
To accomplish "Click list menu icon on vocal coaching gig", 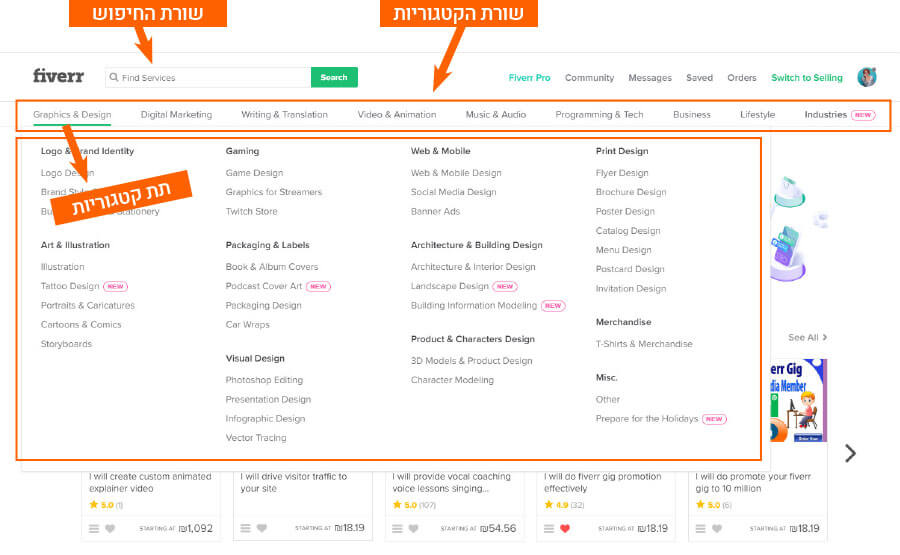I will pos(397,528).
